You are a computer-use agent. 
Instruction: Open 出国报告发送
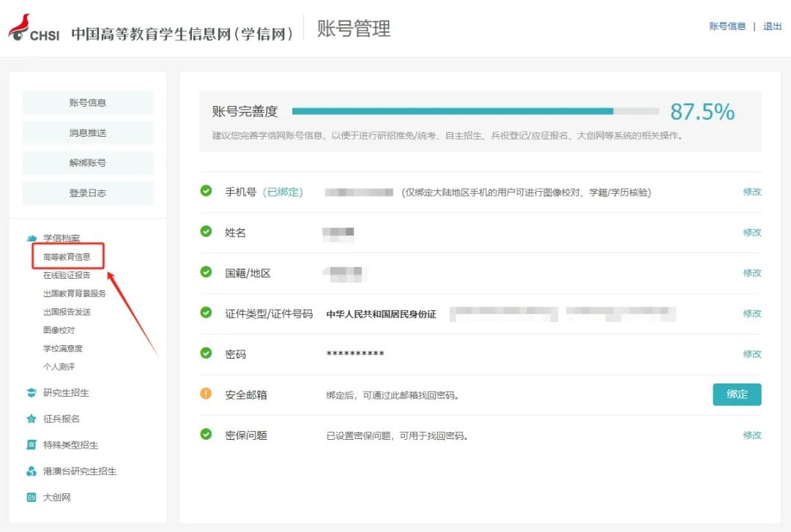pos(67,312)
